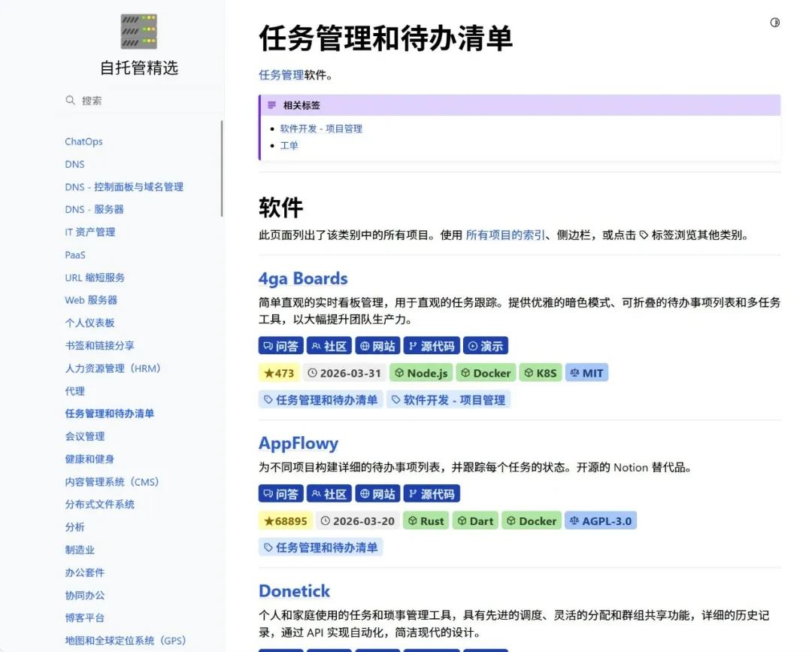The image size is (812, 652).
Task: Select 代理 in the sidebar
Action: [74, 391]
